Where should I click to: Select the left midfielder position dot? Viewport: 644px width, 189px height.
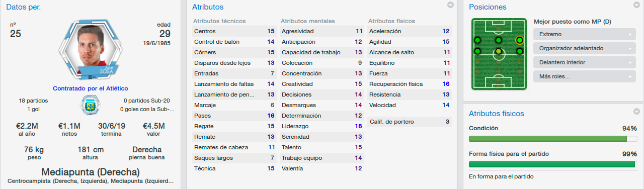(477, 51)
